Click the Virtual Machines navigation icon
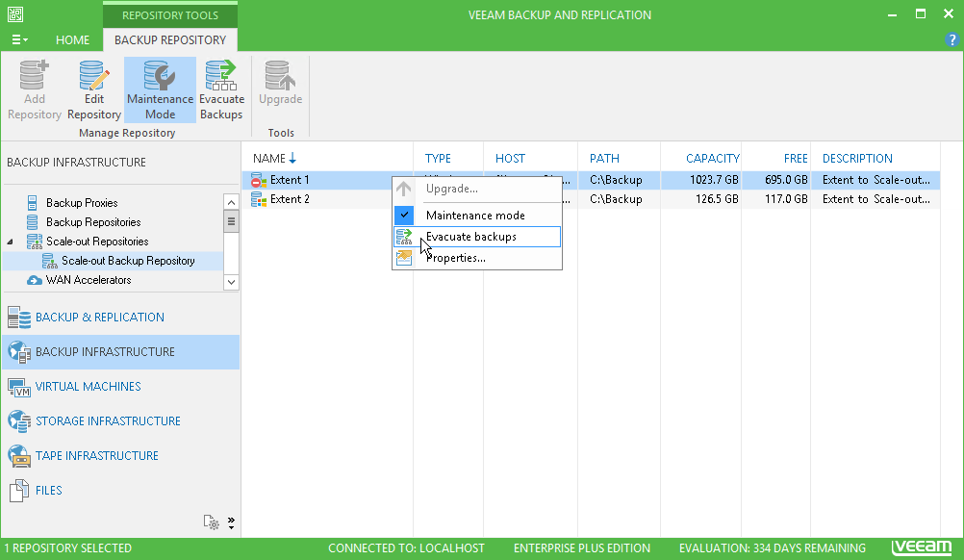This screenshot has width=964, height=560. (19, 387)
